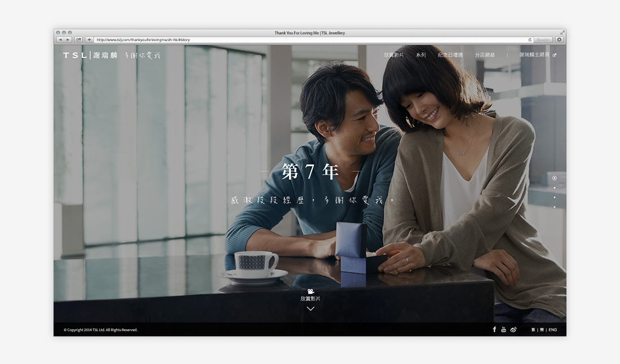Click the browser back arrow

[60, 40]
